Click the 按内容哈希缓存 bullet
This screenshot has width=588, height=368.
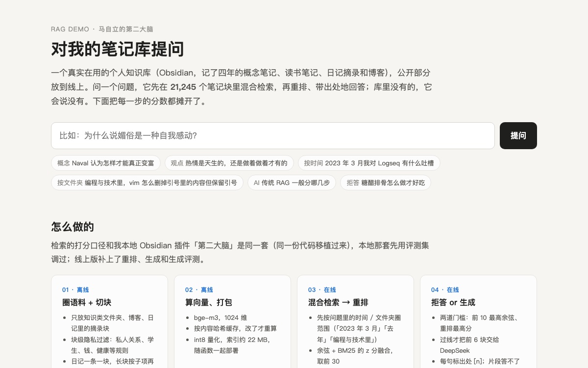pyautogui.click(x=235, y=328)
